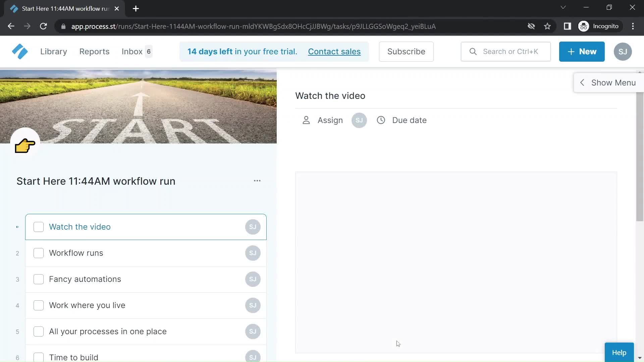Select the Library menu tab
This screenshot has width=644, height=362.
54,51
